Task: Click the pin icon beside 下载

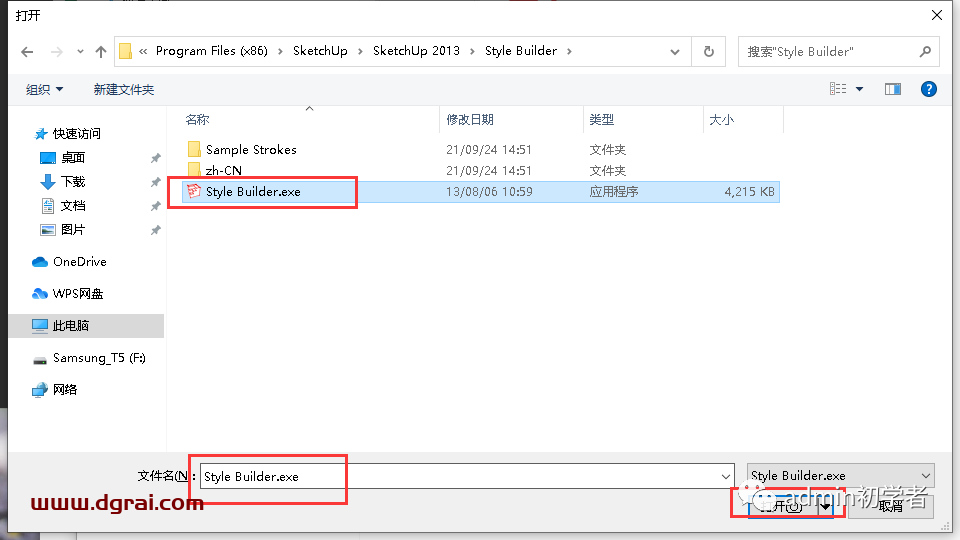Action: click(x=156, y=182)
